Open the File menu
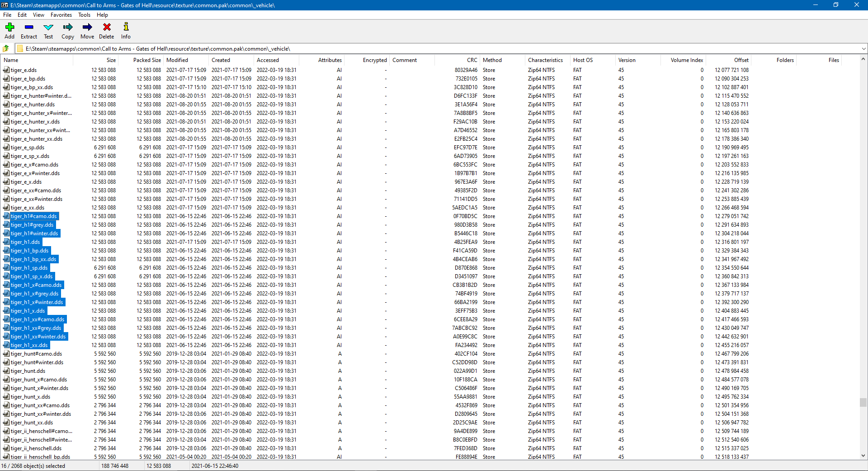This screenshot has height=471, width=868. tap(7, 15)
